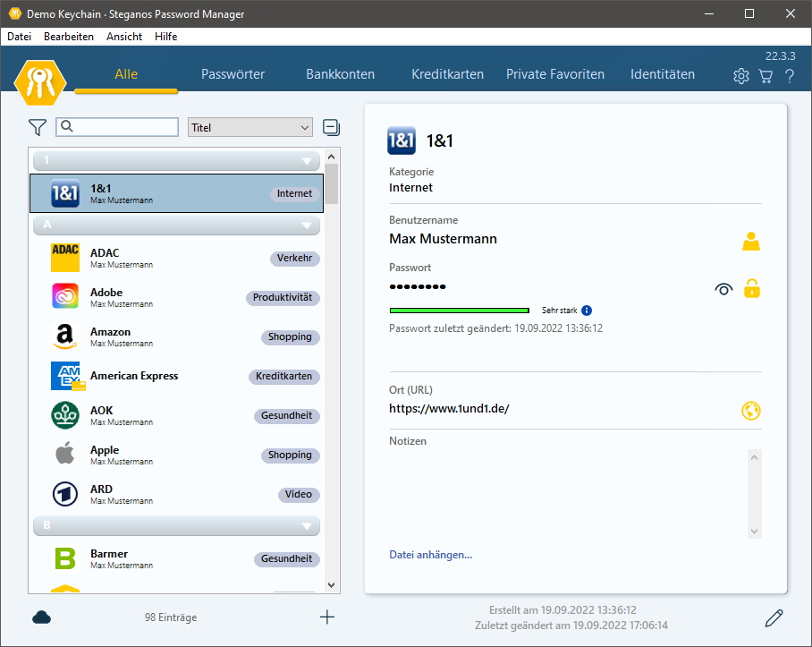Viewport: 812px width, 647px height.
Task: Open the filter funnel icon
Action: coord(38,127)
